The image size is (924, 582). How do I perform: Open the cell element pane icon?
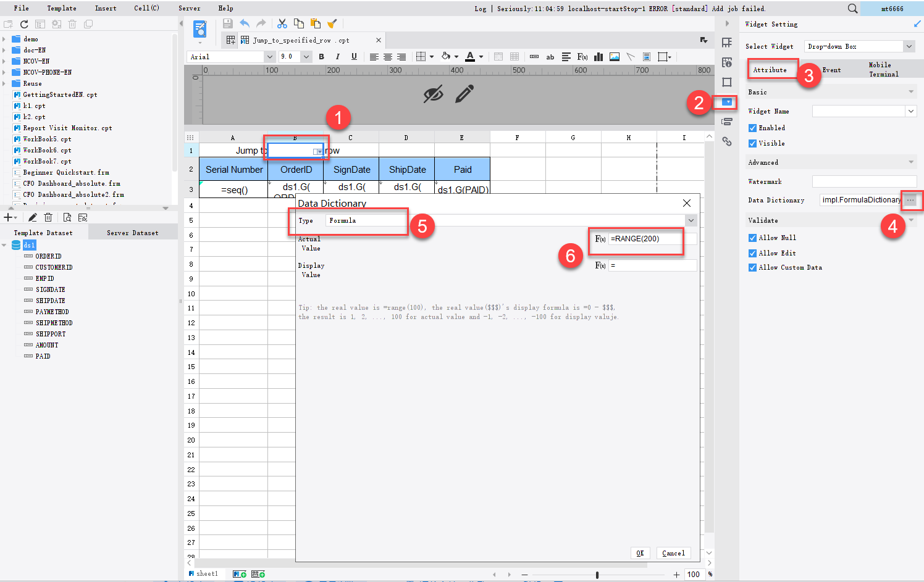point(727,43)
